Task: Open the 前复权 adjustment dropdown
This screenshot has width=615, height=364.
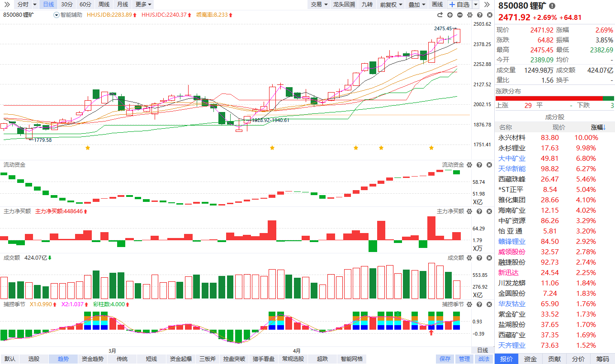Action: tap(391, 5)
